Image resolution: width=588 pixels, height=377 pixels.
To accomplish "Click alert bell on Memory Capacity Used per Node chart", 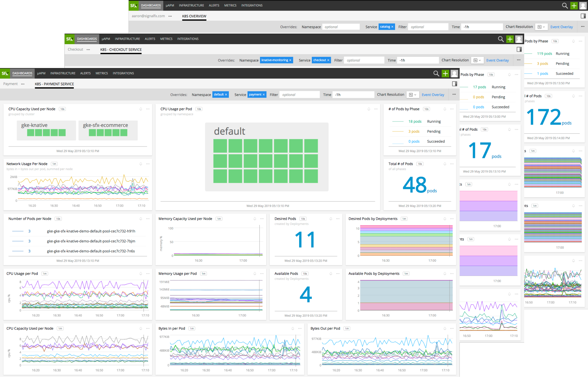I will point(255,219).
